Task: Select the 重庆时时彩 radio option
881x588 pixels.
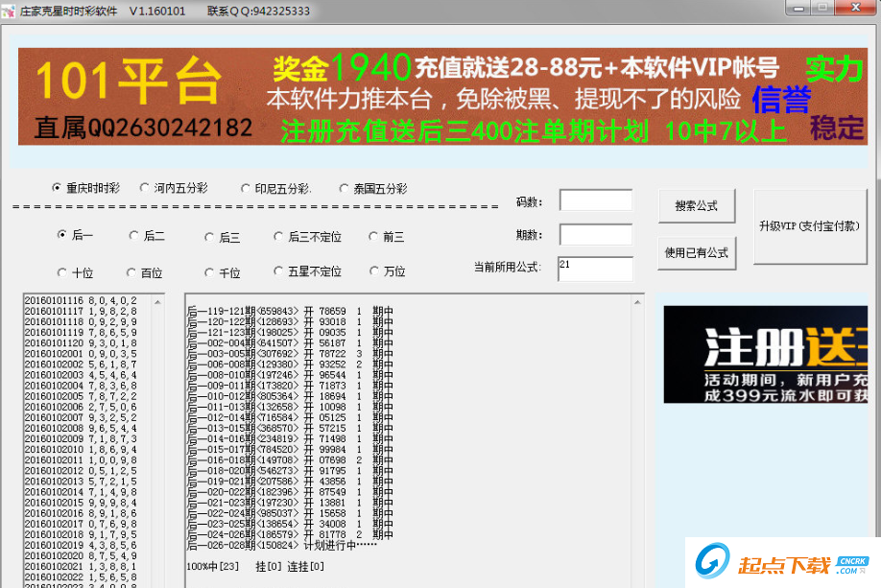Action: click(x=86, y=188)
